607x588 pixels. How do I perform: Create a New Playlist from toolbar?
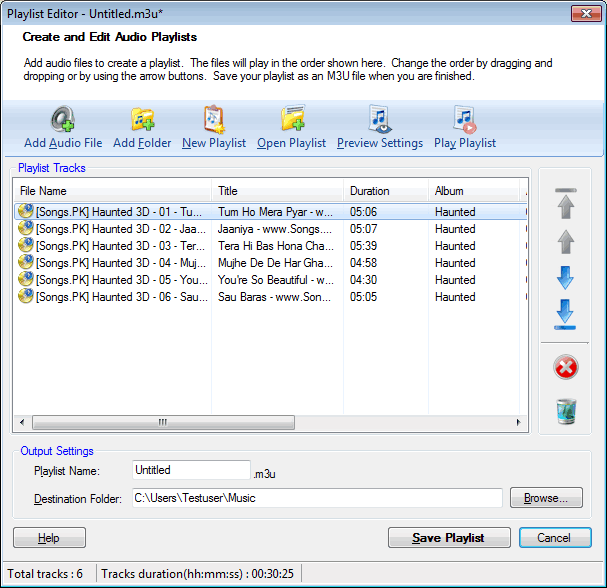click(x=213, y=120)
